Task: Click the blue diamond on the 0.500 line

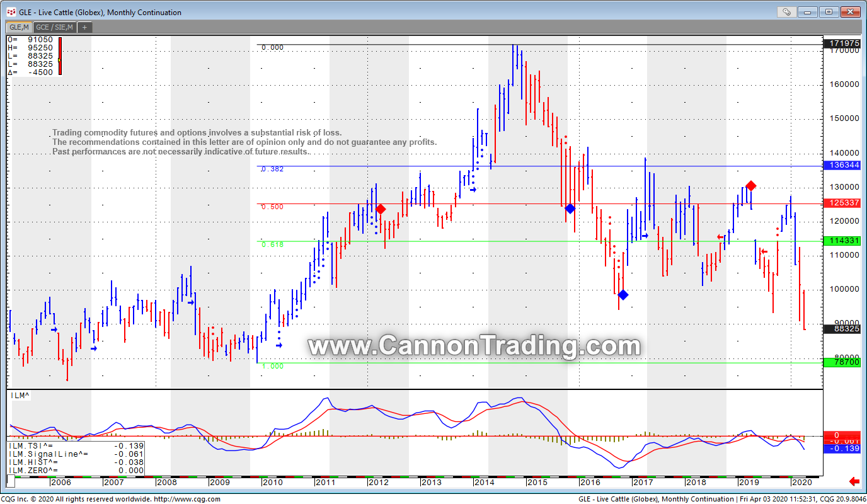Action: (x=570, y=209)
